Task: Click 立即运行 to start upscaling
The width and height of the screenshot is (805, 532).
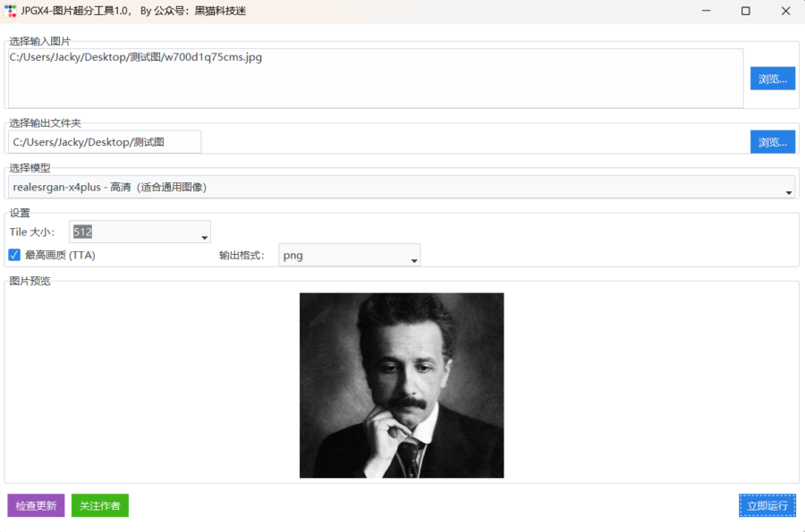Action: pyautogui.click(x=767, y=505)
